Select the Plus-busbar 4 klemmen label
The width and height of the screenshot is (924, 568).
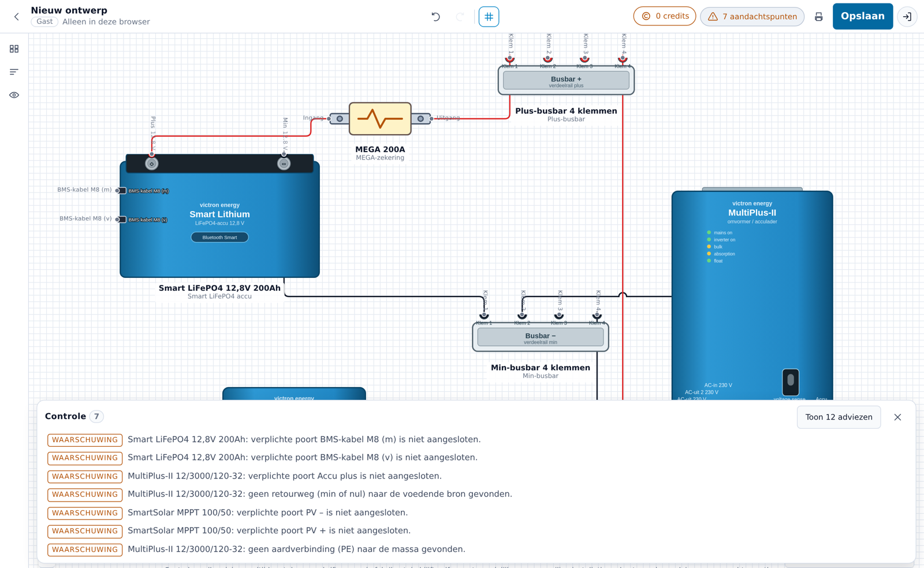(566, 111)
